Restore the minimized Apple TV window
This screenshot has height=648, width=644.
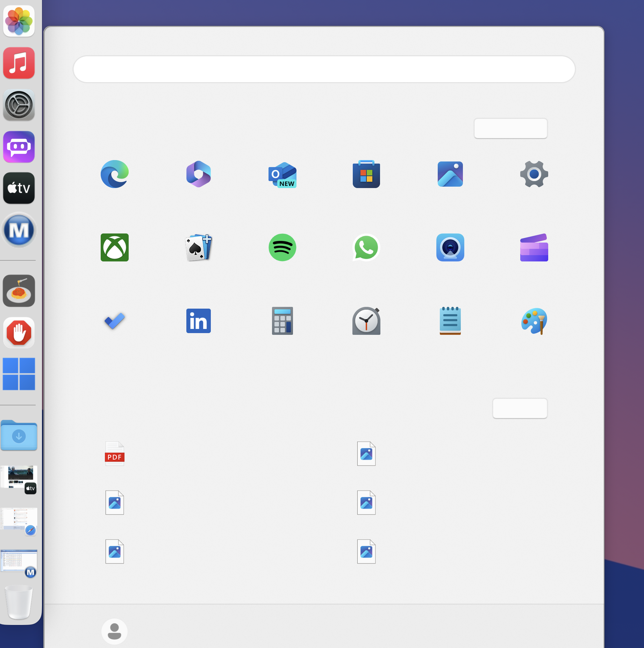click(19, 479)
